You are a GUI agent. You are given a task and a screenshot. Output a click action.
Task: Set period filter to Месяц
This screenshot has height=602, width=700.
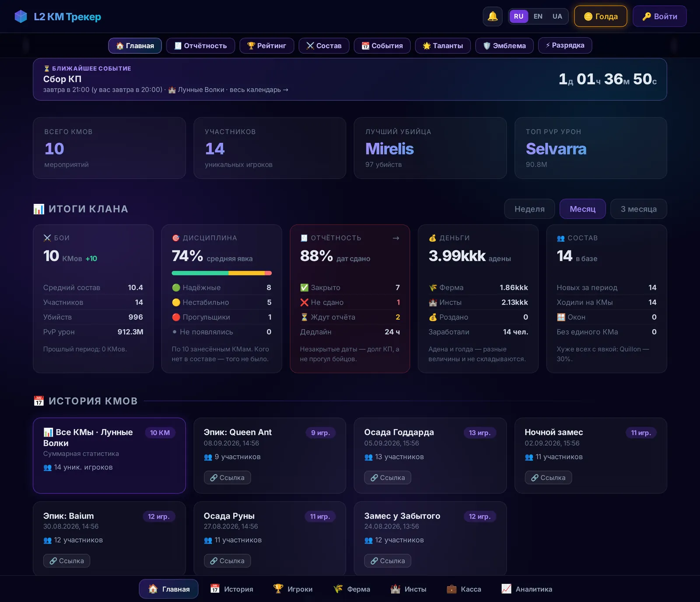click(583, 209)
